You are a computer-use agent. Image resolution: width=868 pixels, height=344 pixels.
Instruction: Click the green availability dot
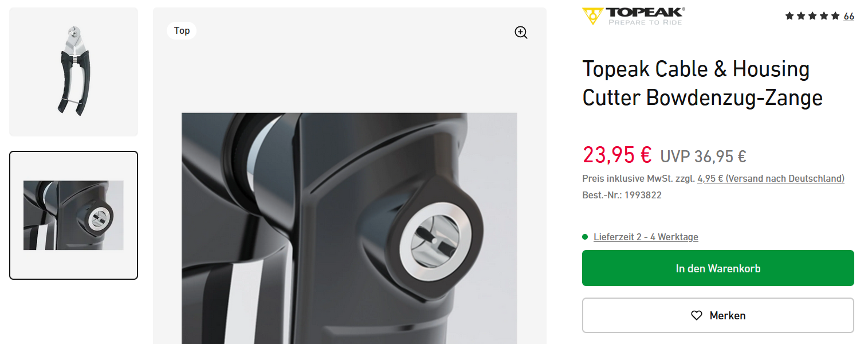click(585, 237)
